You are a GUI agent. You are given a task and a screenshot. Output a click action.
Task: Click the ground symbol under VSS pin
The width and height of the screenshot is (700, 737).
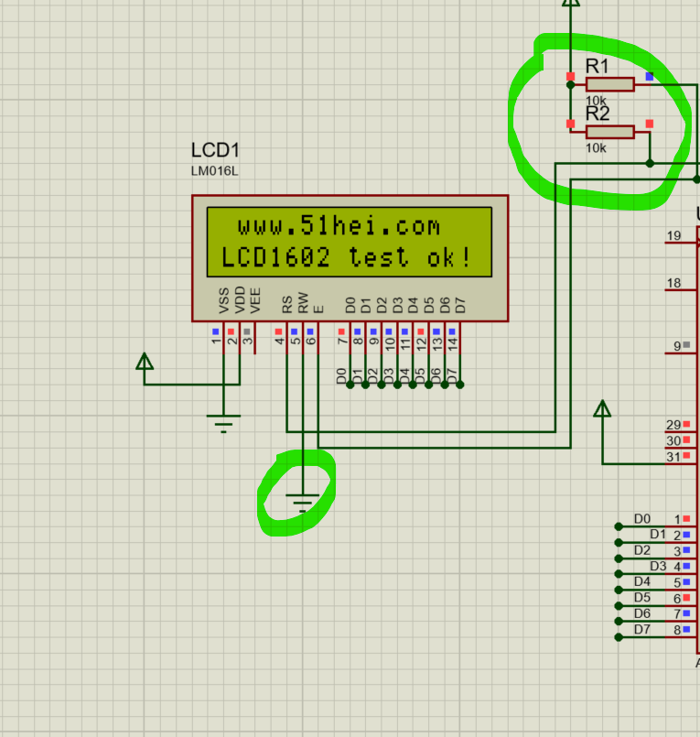[x=223, y=424]
